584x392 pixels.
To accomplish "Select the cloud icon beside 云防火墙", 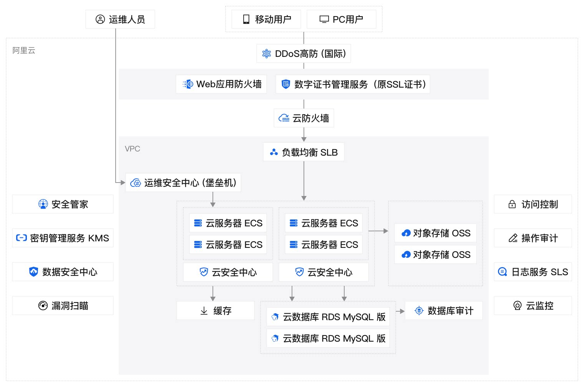I will (x=284, y=118).
